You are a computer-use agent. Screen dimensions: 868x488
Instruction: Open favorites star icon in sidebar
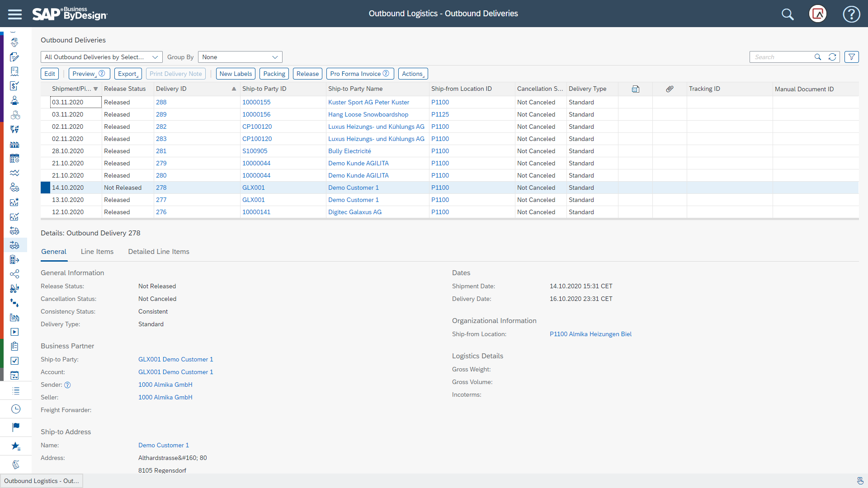pos(16,446)
